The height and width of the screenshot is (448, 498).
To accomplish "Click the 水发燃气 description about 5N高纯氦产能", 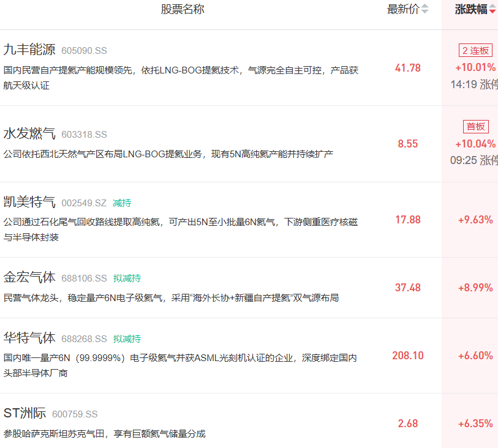I will (168, 154).
